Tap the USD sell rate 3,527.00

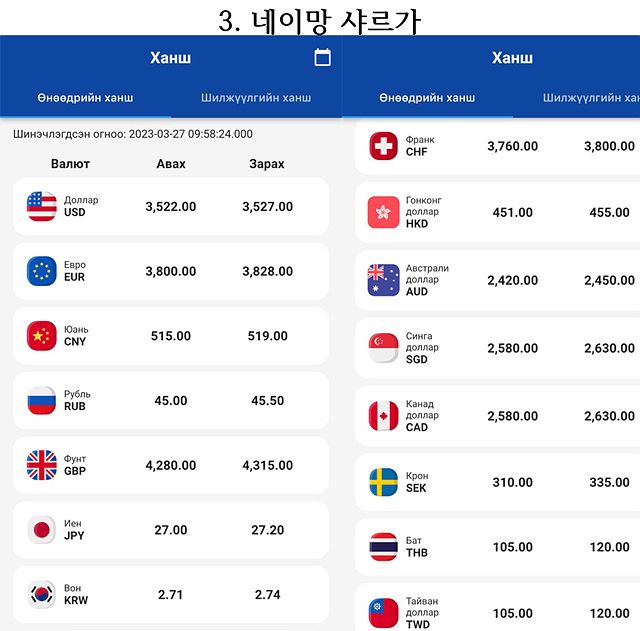(x=267, y=207)
